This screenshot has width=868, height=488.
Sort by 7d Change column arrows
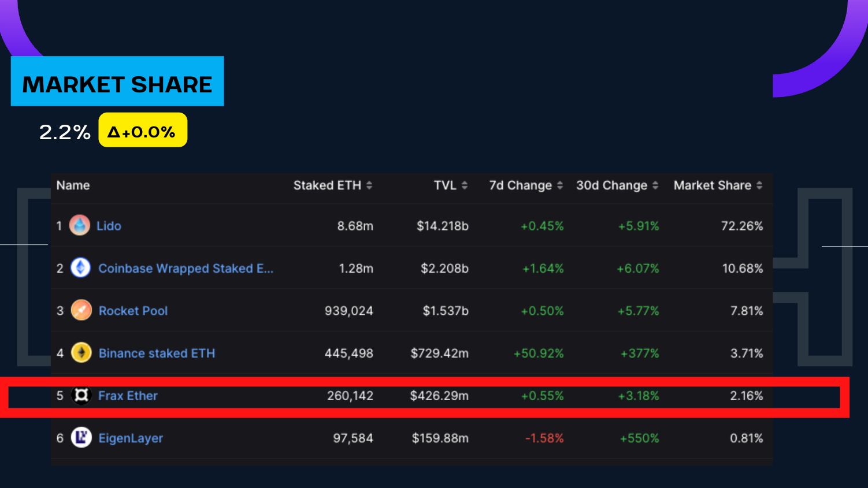tap(559, 185)
